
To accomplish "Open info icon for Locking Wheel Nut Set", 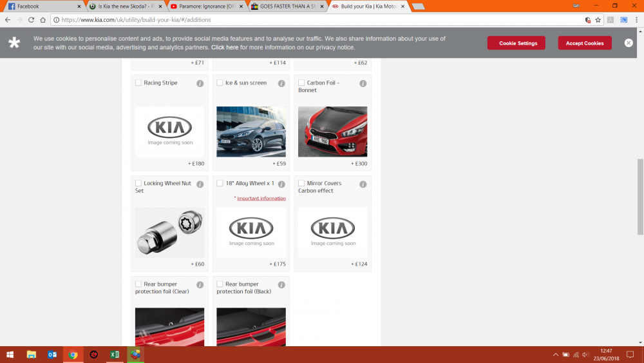I will [x=200, y=184].
